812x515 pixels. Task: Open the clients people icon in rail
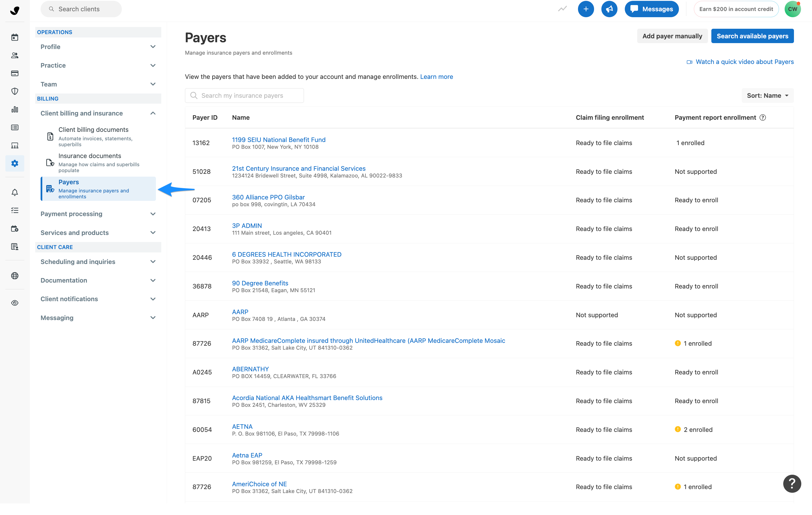[15, 55]
